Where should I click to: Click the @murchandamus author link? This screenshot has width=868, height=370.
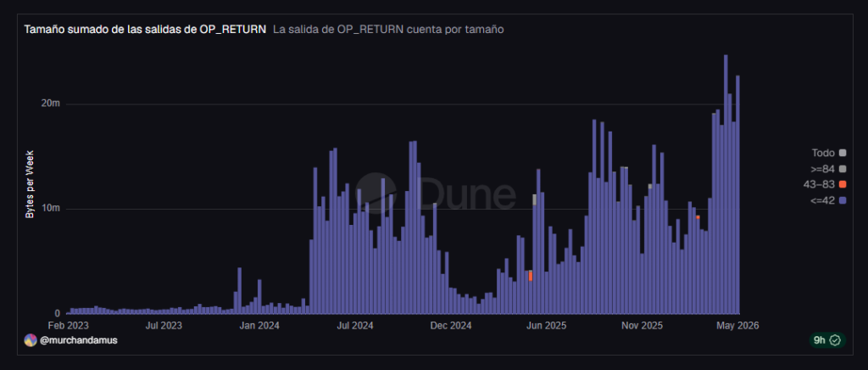tap(78, 340)
